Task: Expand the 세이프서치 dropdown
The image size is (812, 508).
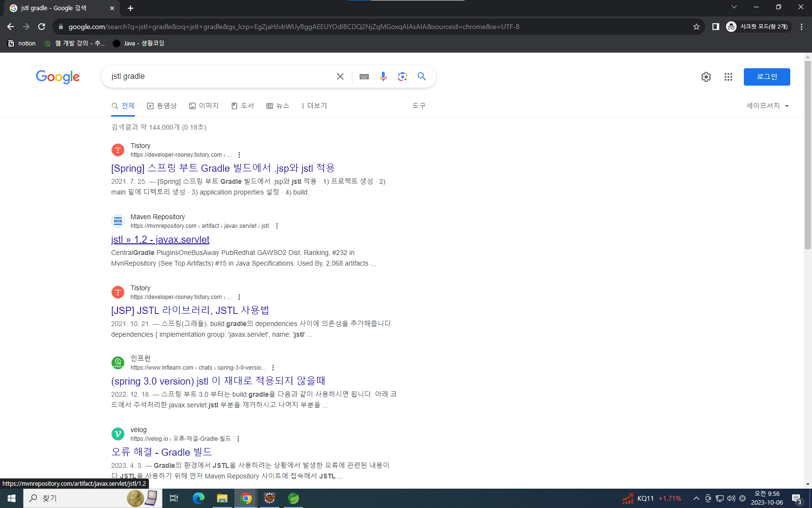Action: (768, 106)
